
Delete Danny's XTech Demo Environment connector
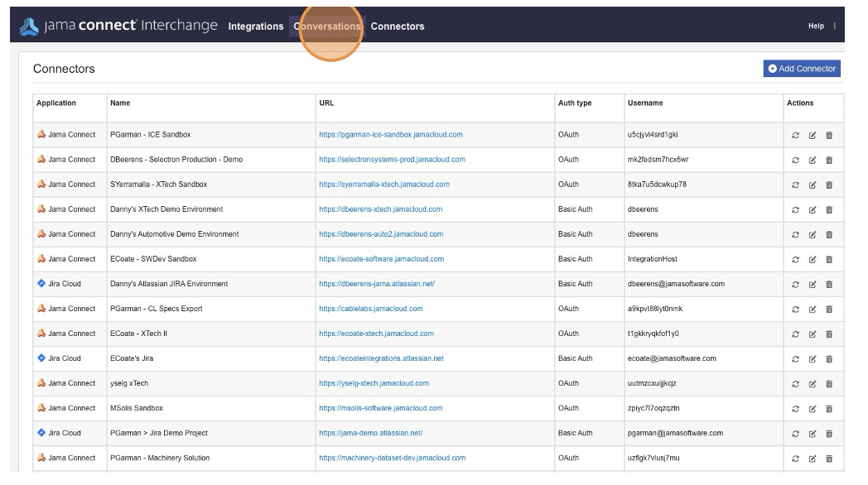[829, 209]
